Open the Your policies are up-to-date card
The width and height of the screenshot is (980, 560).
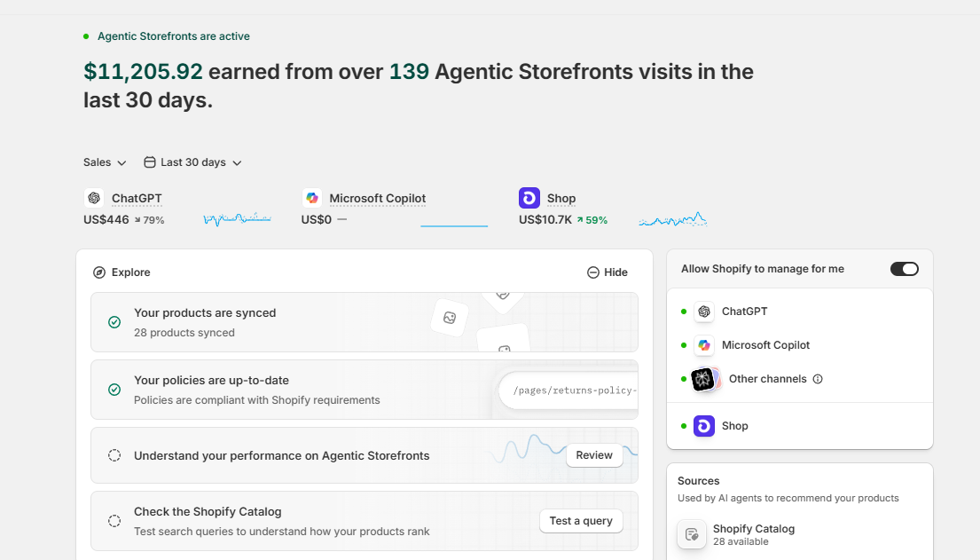click(x=365, y=390)
